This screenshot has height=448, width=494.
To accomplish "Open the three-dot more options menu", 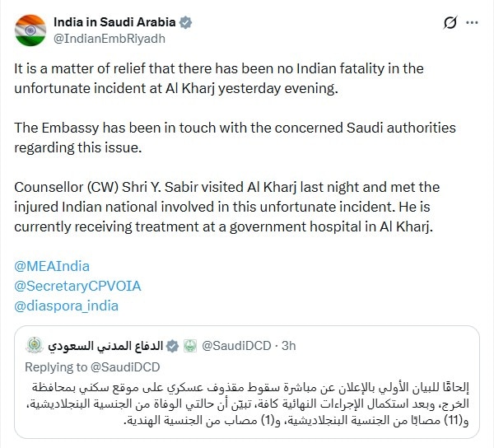I will point(473,22).
